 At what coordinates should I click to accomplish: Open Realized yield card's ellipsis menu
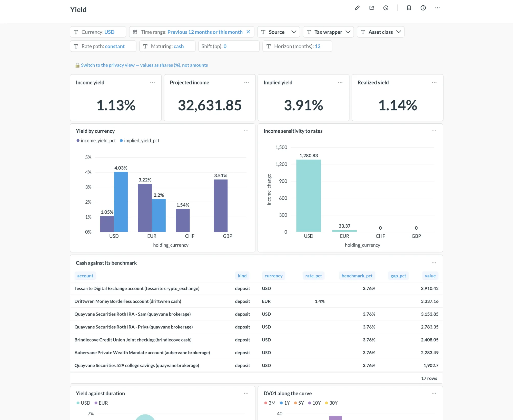434,82
